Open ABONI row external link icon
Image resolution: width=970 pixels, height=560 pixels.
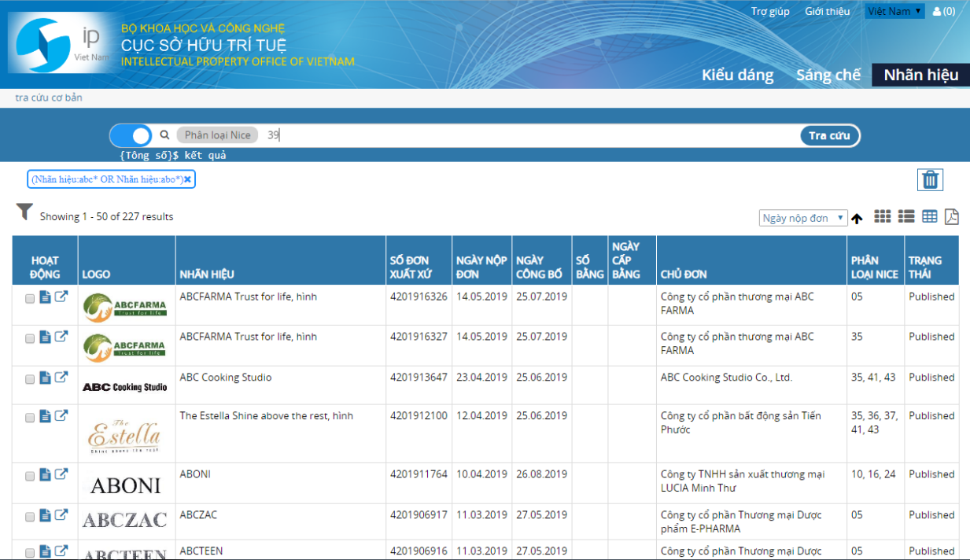click(61, 474)
